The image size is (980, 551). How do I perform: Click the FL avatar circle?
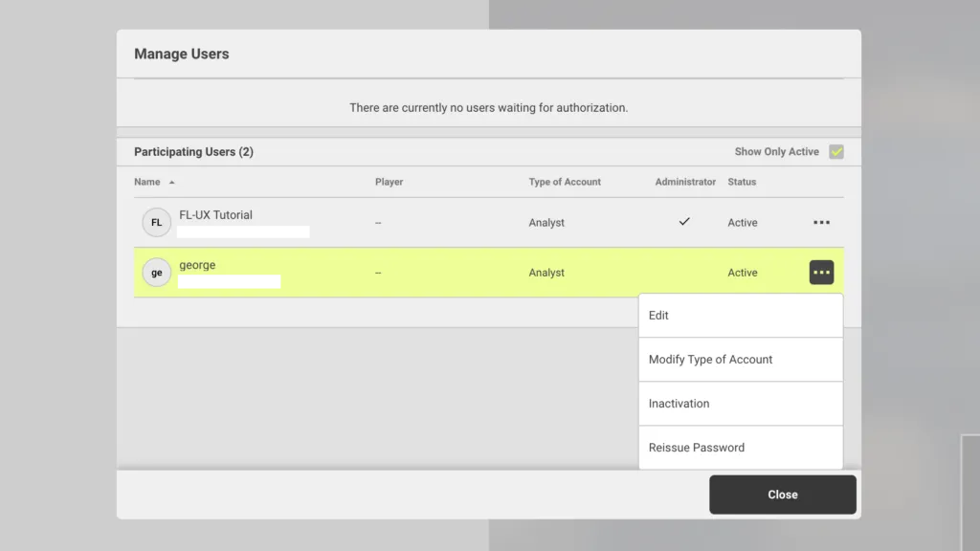click(156, 222)
